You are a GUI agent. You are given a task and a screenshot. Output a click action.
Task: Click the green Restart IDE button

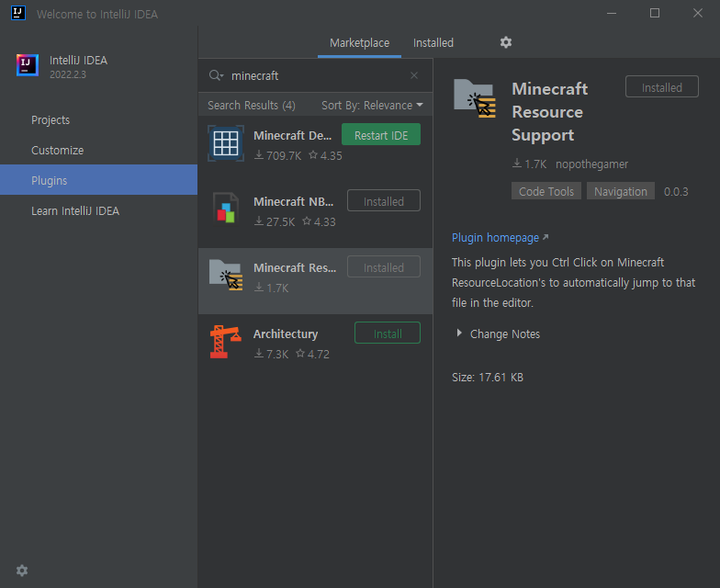[380, 134]
